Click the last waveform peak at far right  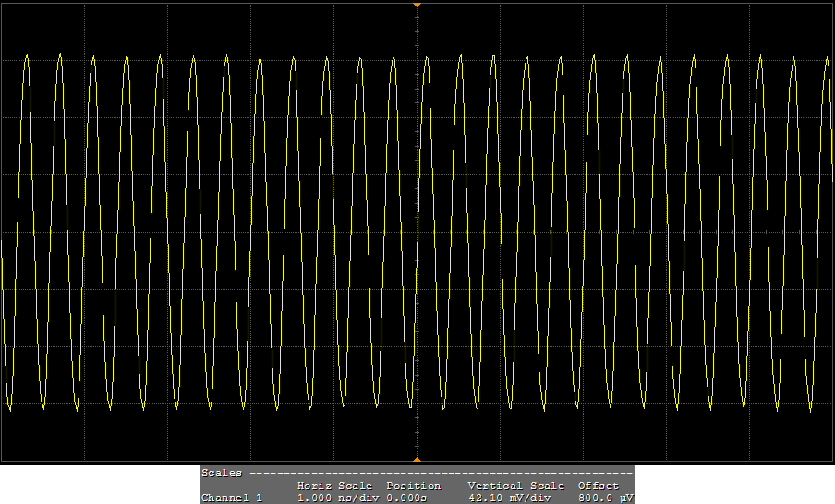[x=793, y=57]
